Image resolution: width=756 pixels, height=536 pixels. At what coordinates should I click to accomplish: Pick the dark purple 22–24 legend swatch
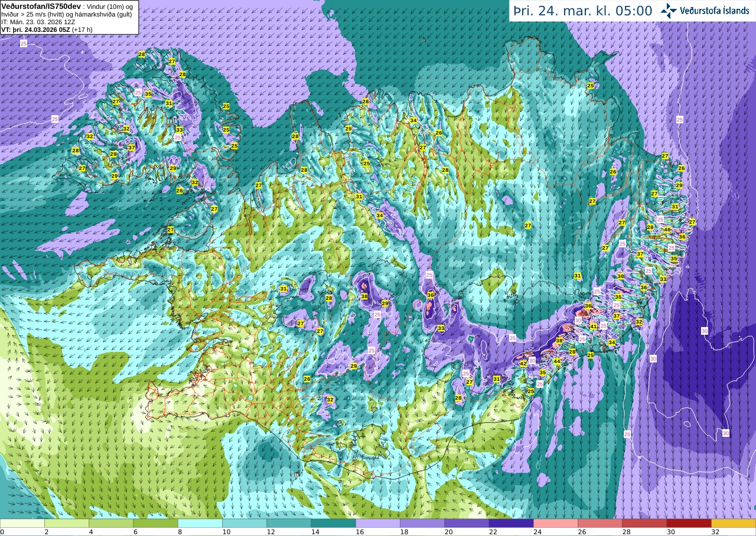511,523
